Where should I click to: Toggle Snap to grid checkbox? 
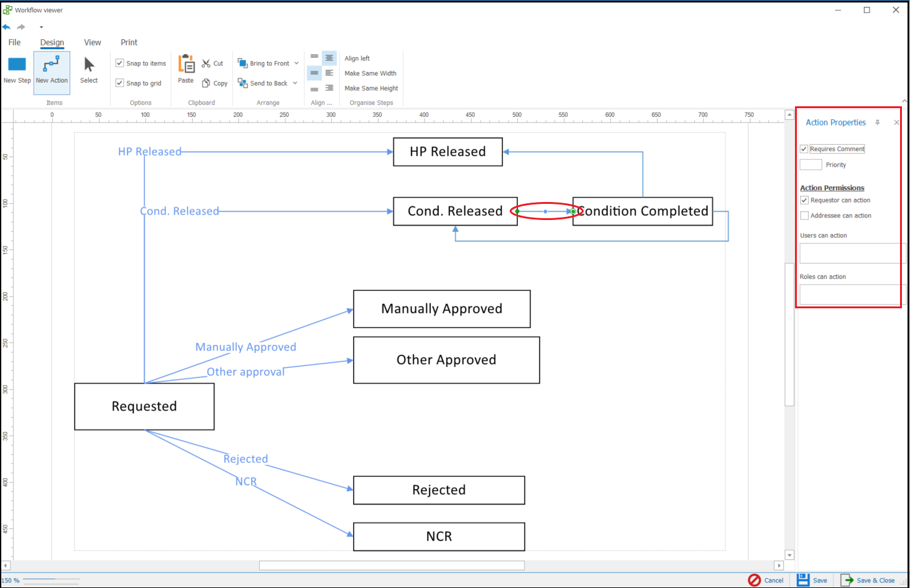point(120,83)
